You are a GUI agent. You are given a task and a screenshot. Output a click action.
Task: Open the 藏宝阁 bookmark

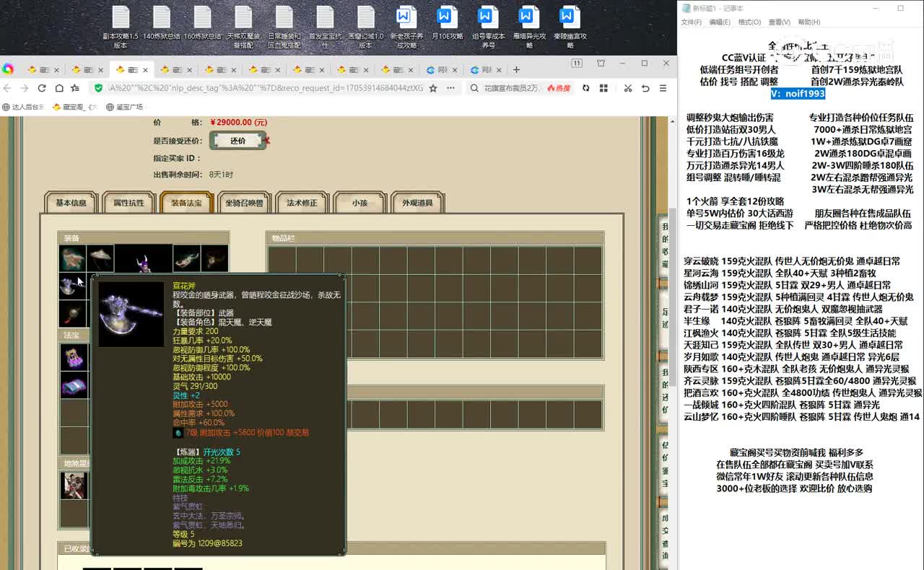point(74,107)
